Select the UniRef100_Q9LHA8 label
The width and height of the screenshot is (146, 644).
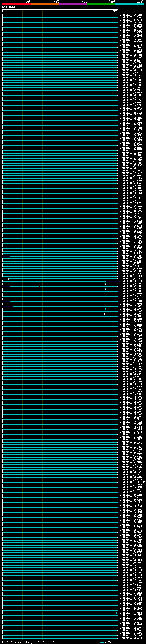[131, 58]
